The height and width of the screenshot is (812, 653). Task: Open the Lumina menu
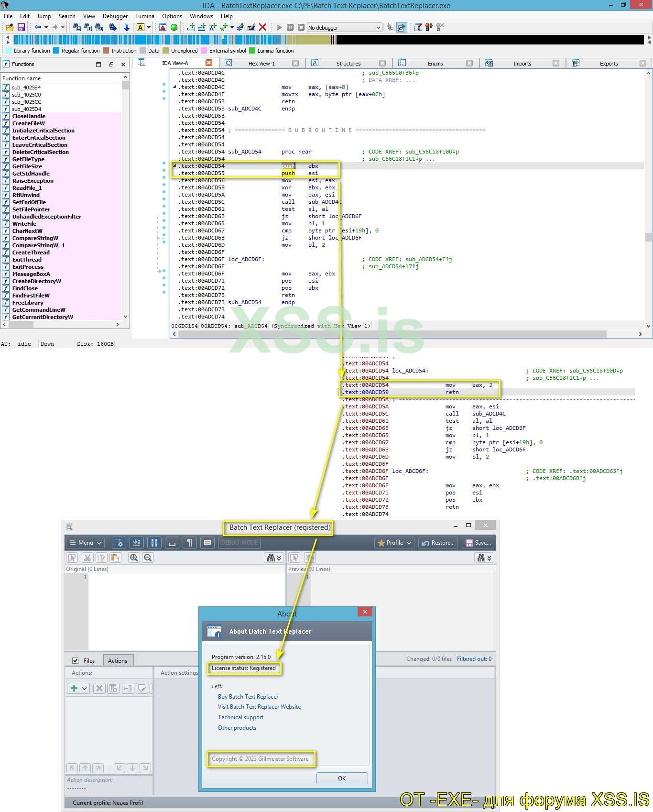click(144, 16)
